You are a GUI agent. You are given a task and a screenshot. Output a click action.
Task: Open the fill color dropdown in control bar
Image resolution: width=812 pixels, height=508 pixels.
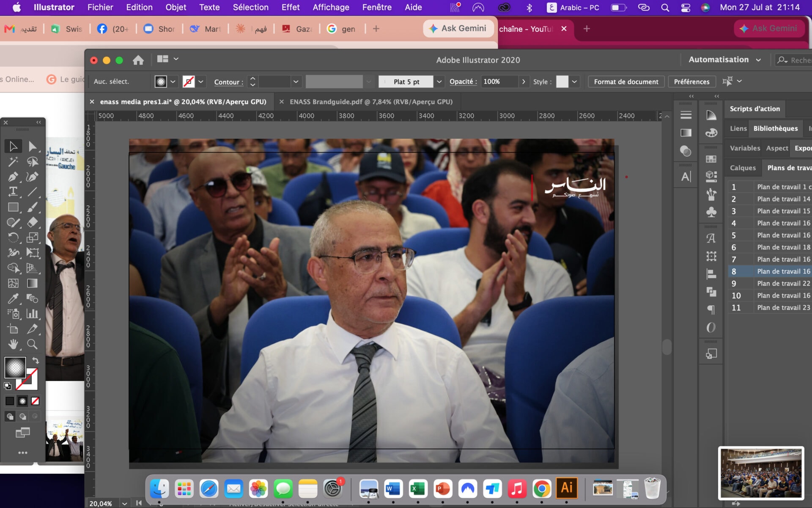point(173,82)
